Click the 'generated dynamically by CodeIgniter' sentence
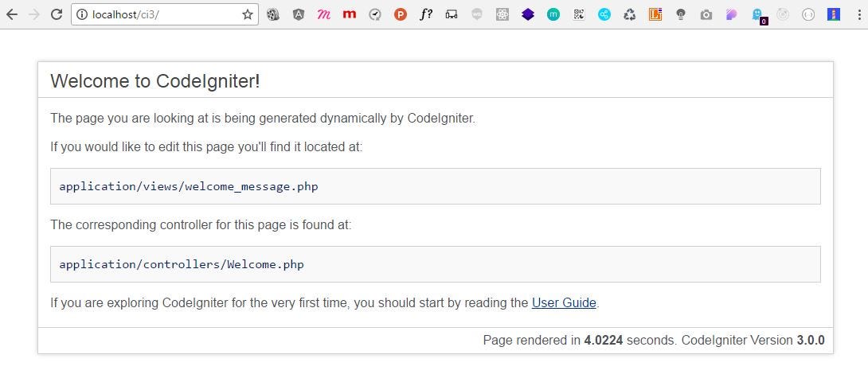Viewport: 868px width, 382px height. click(263, 118)
